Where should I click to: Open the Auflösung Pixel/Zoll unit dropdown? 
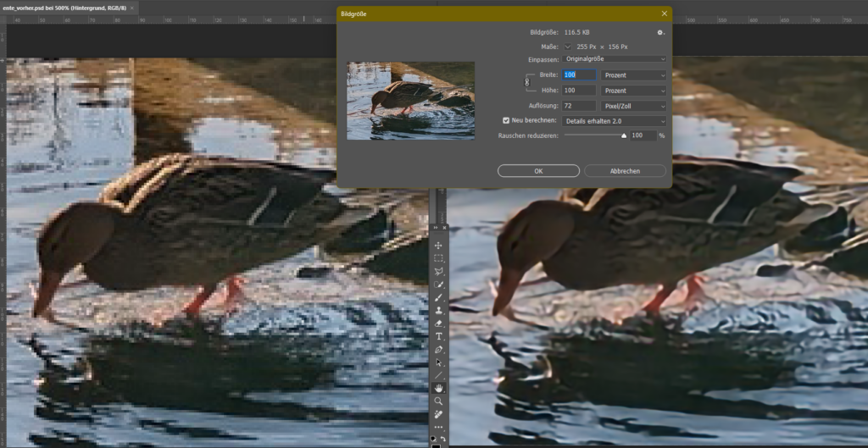(634, 106)
